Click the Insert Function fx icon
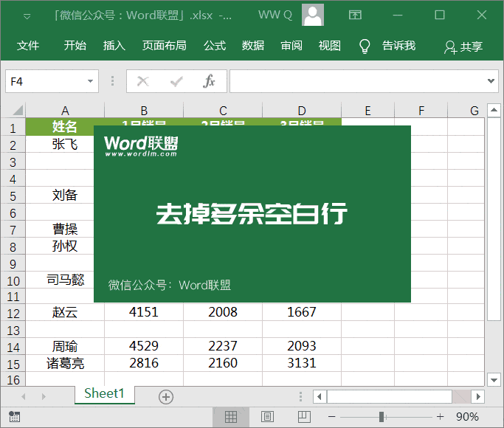Viewport: 504px width, 428px height. (209, 81)
